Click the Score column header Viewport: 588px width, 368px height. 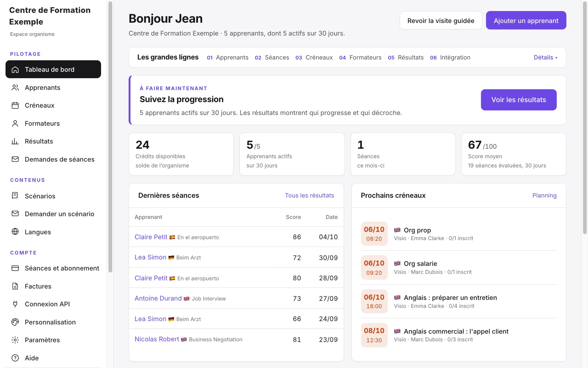pyautogui.click(x=293, y=217)
